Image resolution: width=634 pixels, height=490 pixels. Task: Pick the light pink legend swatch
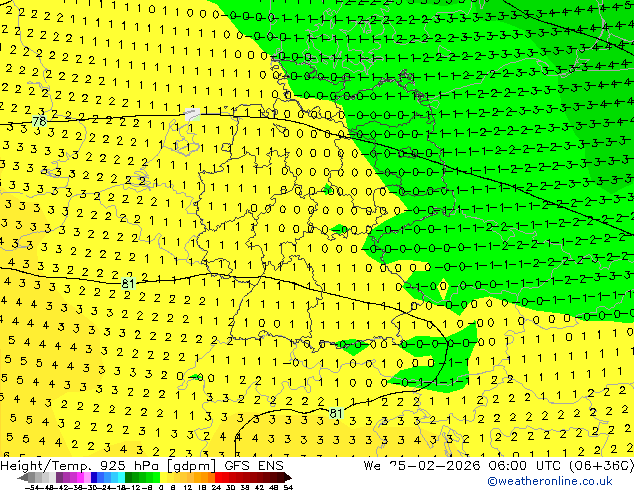coord(87,477)
